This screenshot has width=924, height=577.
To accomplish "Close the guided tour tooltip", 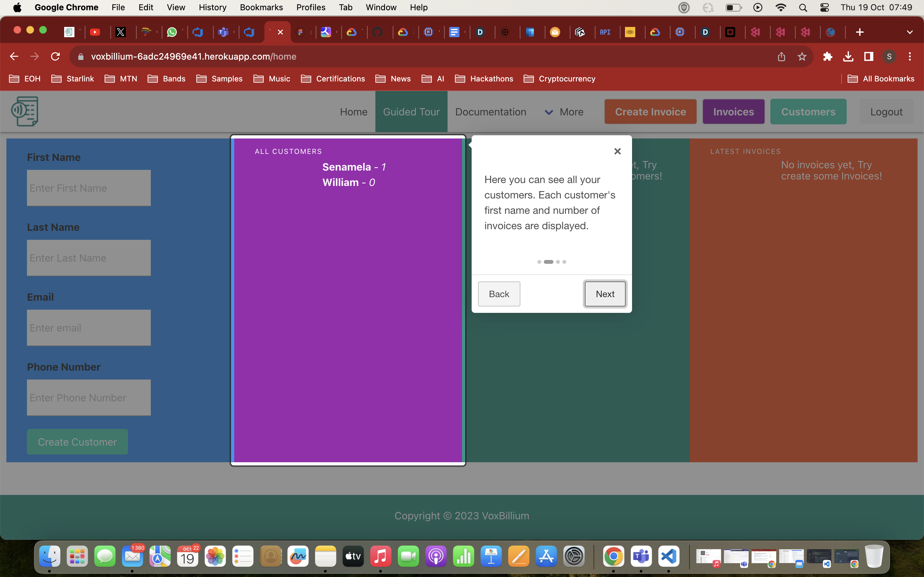I will click(617, 152).
